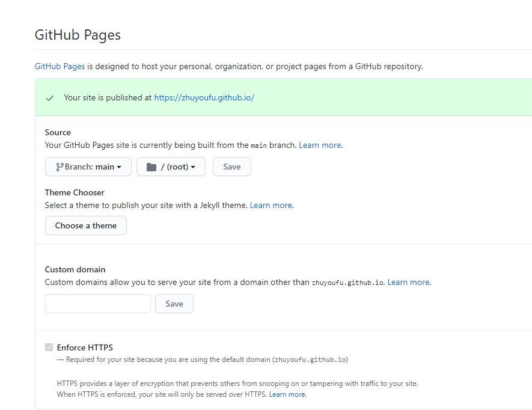Expand the / (root) folder dropdown
Image resolution: width=532 pixels, height=410 pixels.
pyautogui.click(x=171, y=167)
